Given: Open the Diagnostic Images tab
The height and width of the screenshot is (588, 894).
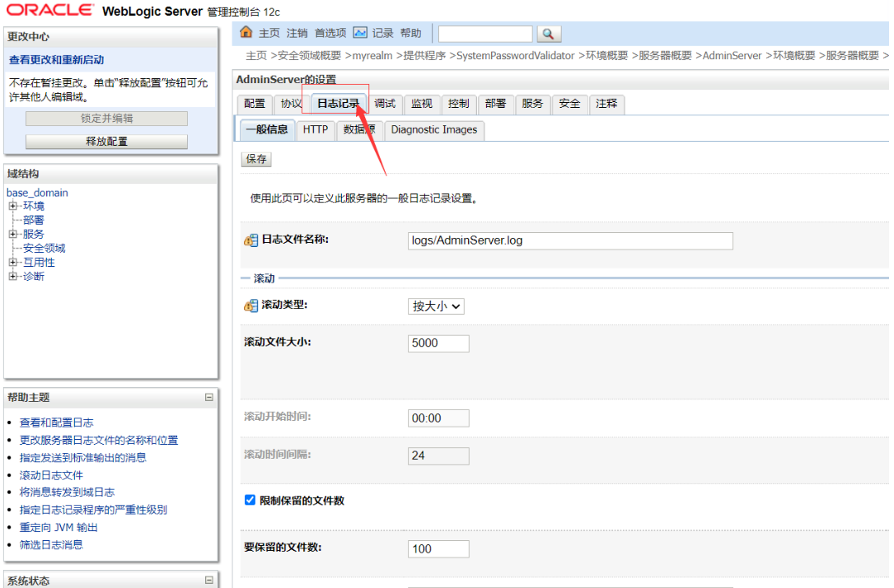Looking at the screenshot, I should pyautogui.click(x=433, y=130).
